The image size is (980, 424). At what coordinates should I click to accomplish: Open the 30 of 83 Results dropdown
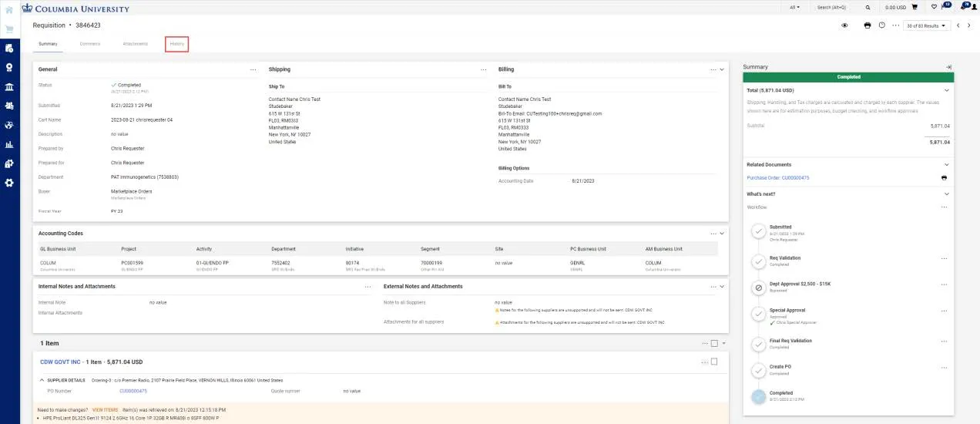(x=927, y=25)
